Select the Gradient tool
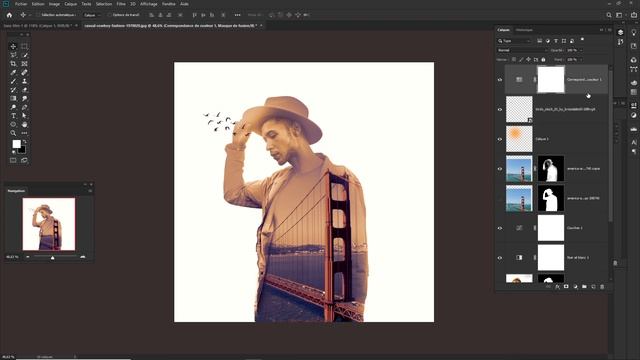 pos(13,98)
